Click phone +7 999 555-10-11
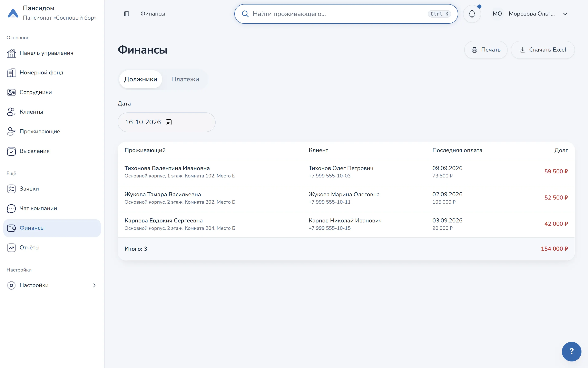Viewport: 588px width, 368px height. click(330, 202)
